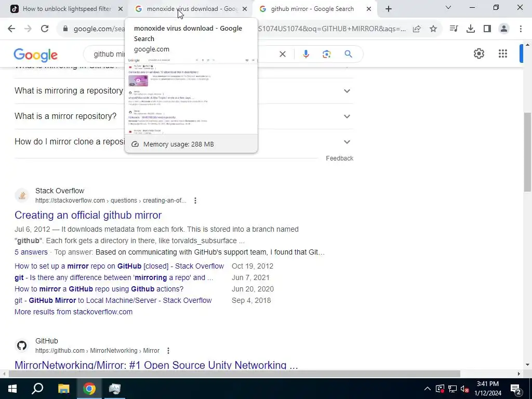Viewport: 532px width, 399px height.
Task: Expand 'What is a mirror repository?' question
Action: click(184, 116)
